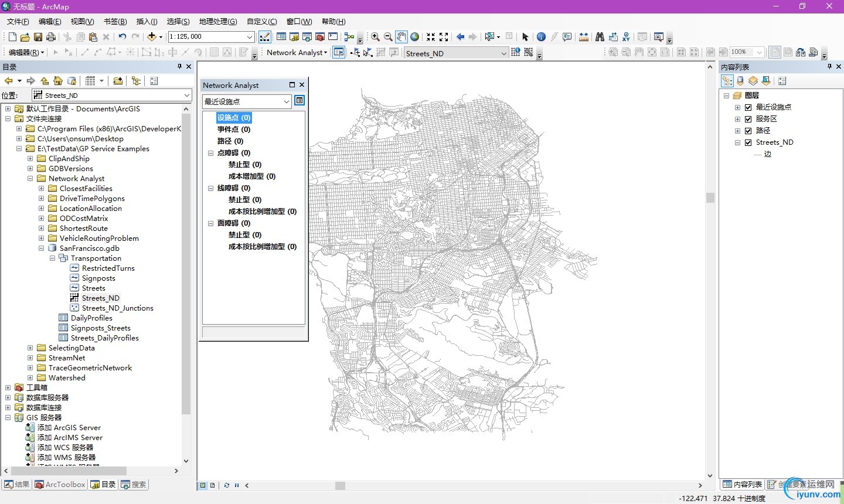Open the ModelBuilder window icon
The height and width of the screenshot is (504, 844).
(349, 37)
